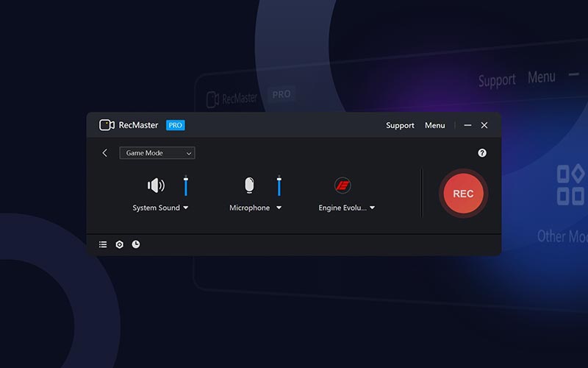Expand the Engine Evolu... dropdown arrow
Image resolution: width=588 pixels, height=368 pixels.
point(372,208)
